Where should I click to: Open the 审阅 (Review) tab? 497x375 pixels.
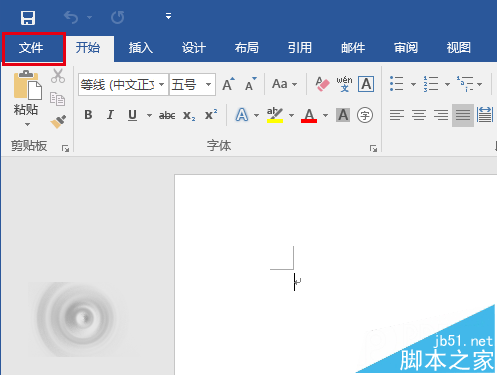(x=406, y=48)
